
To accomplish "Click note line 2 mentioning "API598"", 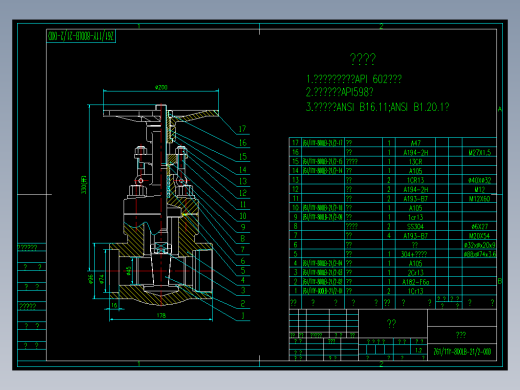I will coord(339,92).
